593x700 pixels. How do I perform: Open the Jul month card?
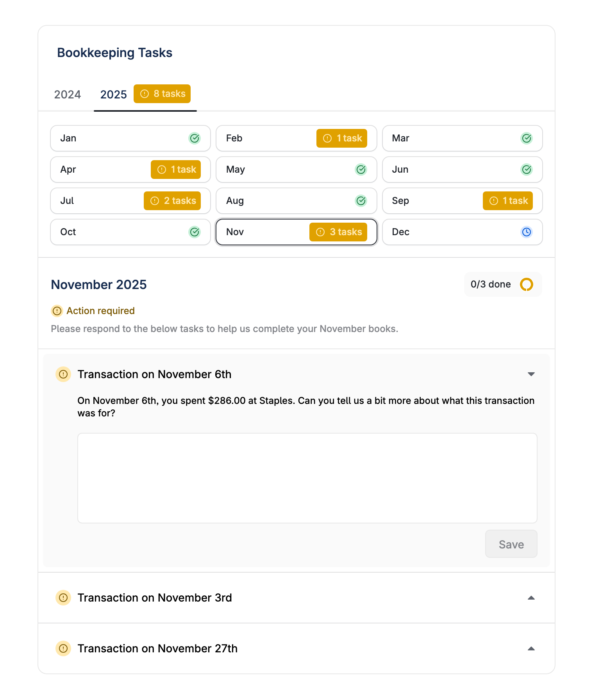[x=130, y=201]
